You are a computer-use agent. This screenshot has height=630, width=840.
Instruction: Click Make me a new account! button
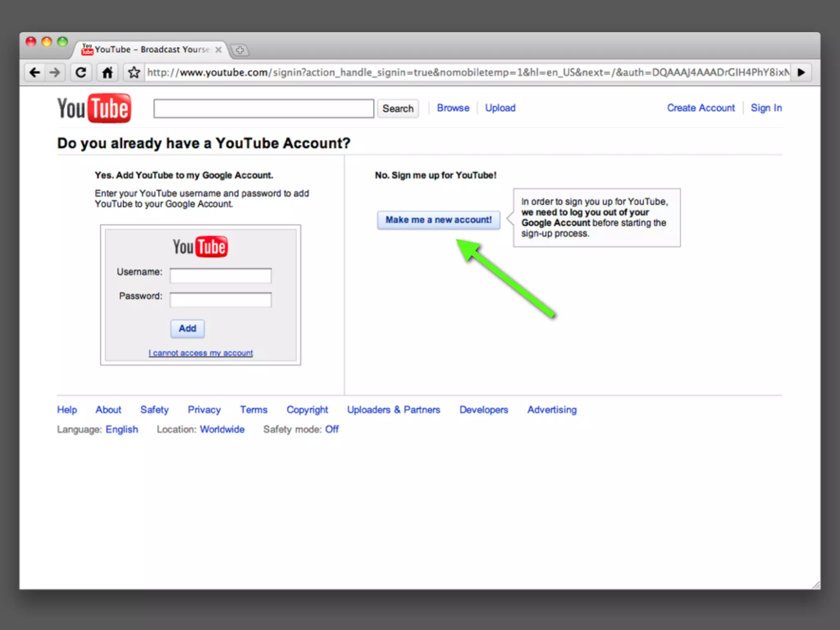click(x=438, y=220)
